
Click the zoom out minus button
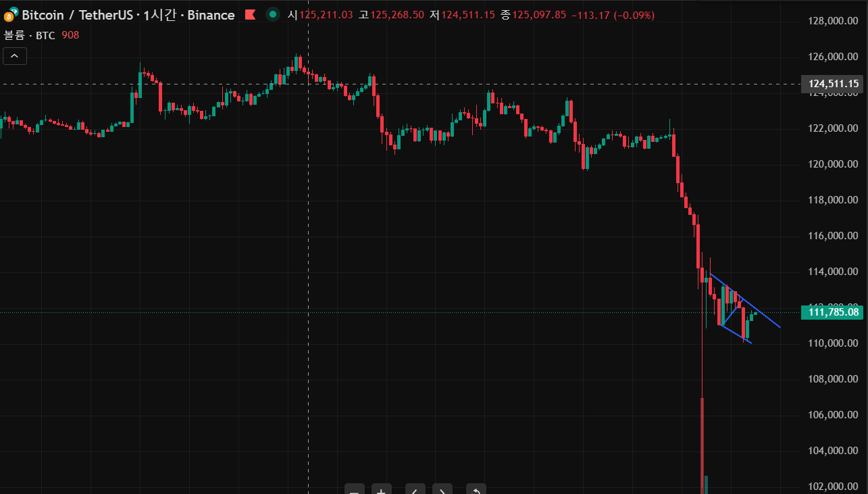click(x=355, y=490)
